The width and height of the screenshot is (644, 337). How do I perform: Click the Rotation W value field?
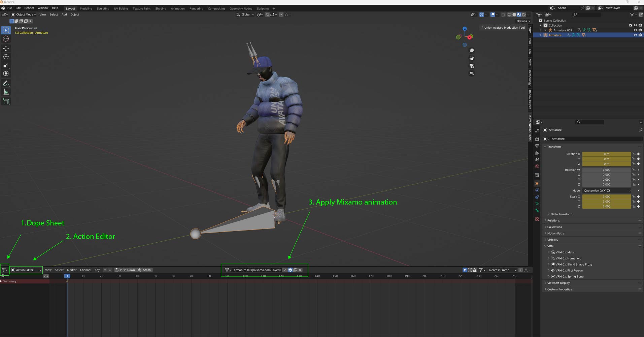(606, 170)
